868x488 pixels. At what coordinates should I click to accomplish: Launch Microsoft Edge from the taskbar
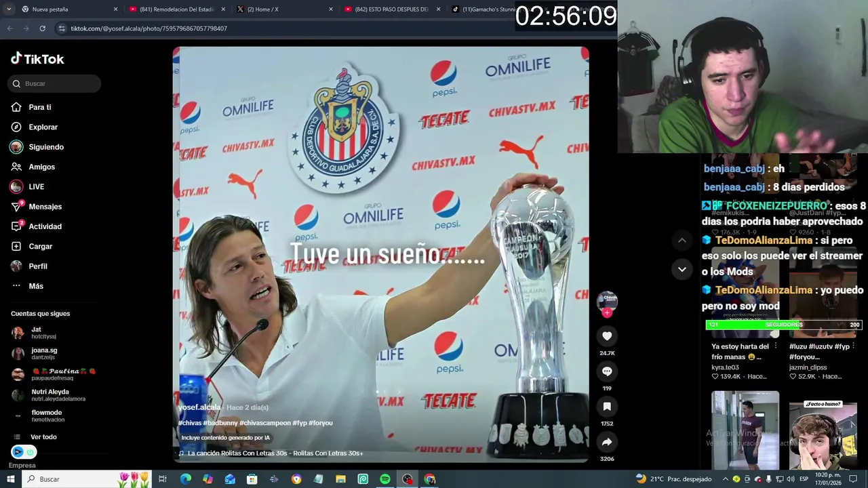point(186,479)
